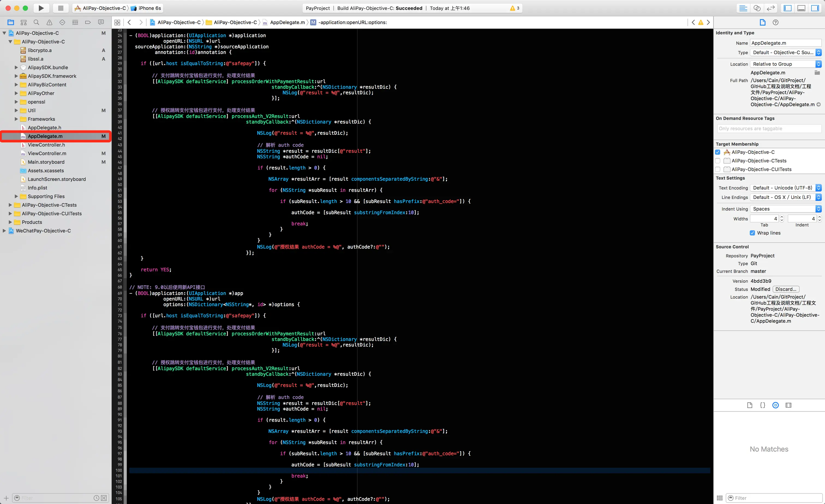Toggle the Wrap lines checkbox

[x=752, y=233]
